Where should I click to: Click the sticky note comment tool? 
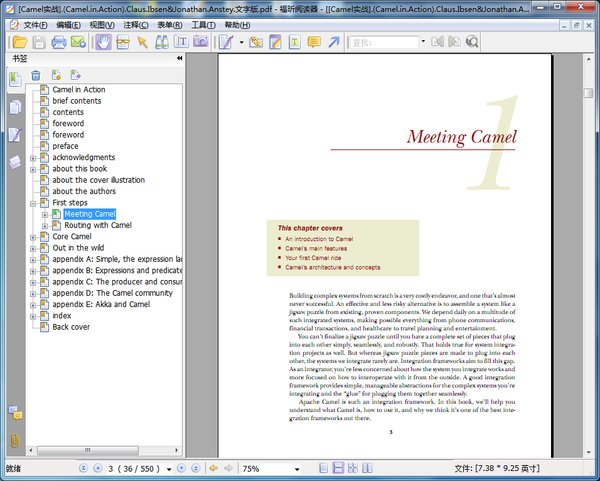click(x=315, y=42)
